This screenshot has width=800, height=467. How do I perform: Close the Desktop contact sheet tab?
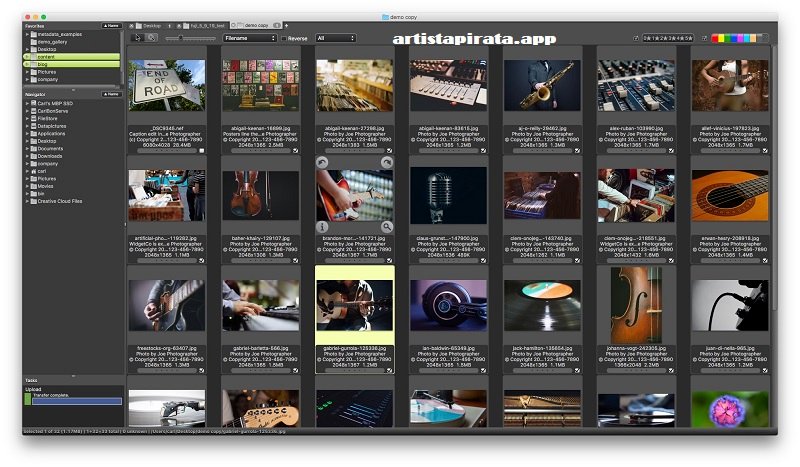131,26
